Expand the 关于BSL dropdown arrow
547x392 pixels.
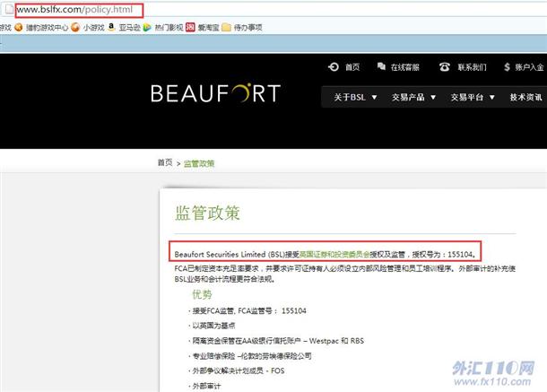pyautogui.click(x=374, y=98)
